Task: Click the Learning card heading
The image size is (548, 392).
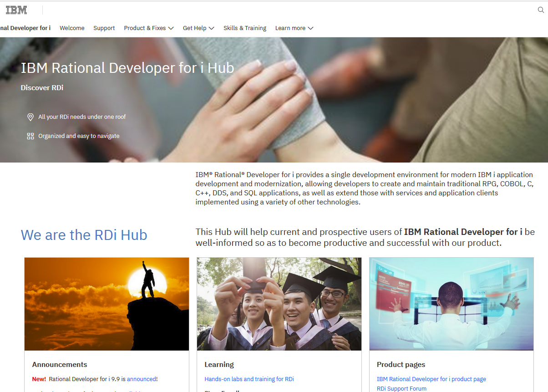Action: (x=219, y=365)
